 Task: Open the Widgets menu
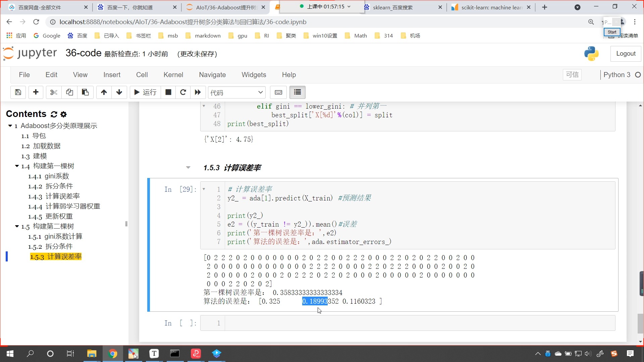point(254,75)
